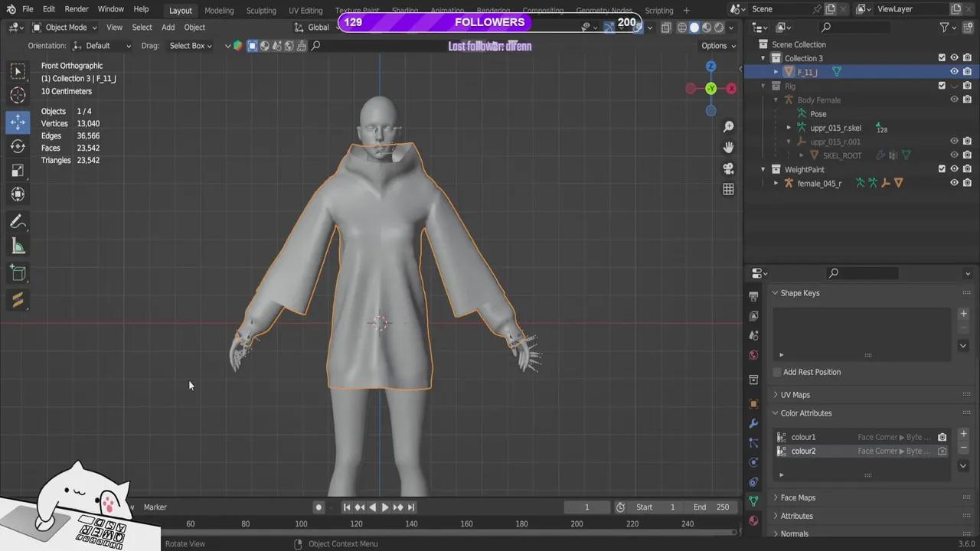Select the Cursor tool in left toolbar
The width and height of the screenshot is (980, 551).
[18, 96]
